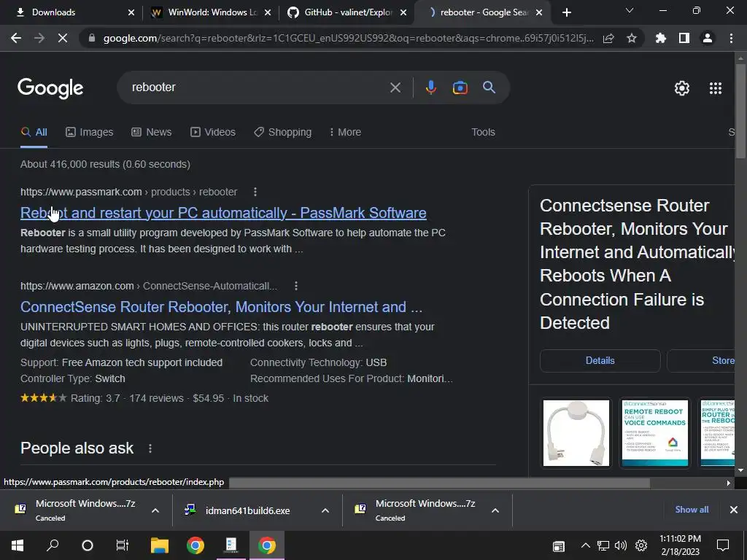
Task: Click the horizontal page scrollbar
Action: coord(439,483)
